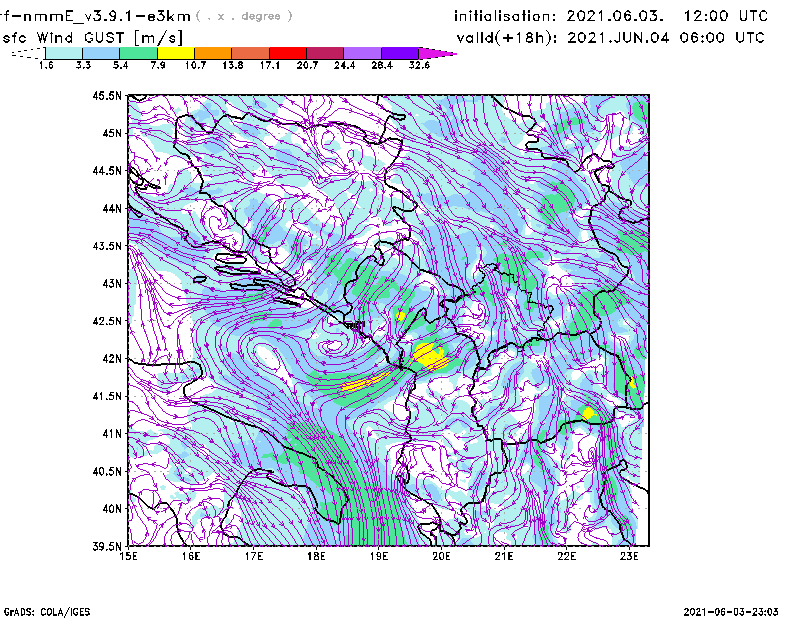Screen dimensions: 800x618
Task: Click the red 17.1–20.7 legend swatch
Action: (x=288, y=53)
